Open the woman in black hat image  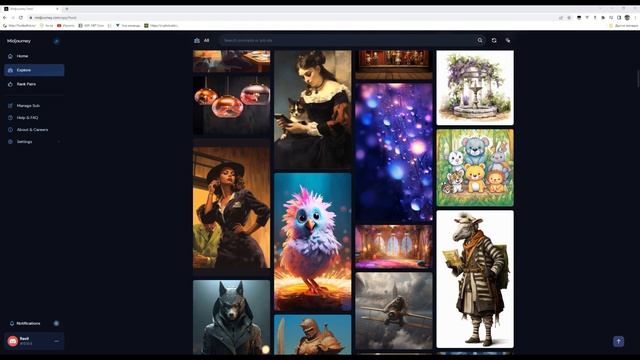[x=231, y=208]
